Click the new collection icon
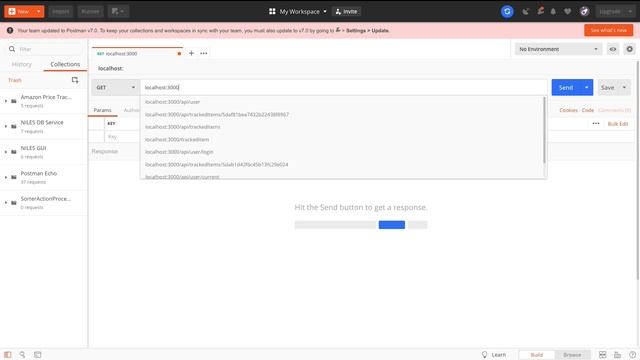The image size is (640, 360). pos(75,80)
